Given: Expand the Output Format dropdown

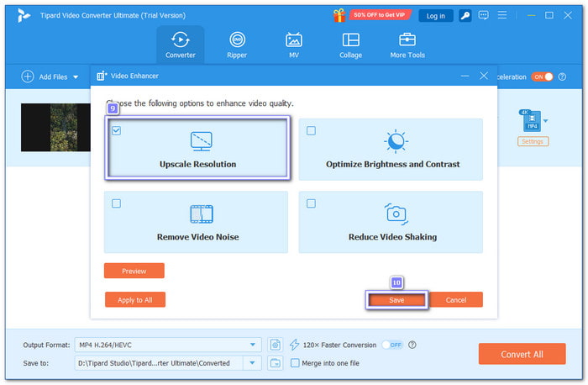Looking at the screenshot, I should coord(254,345).
